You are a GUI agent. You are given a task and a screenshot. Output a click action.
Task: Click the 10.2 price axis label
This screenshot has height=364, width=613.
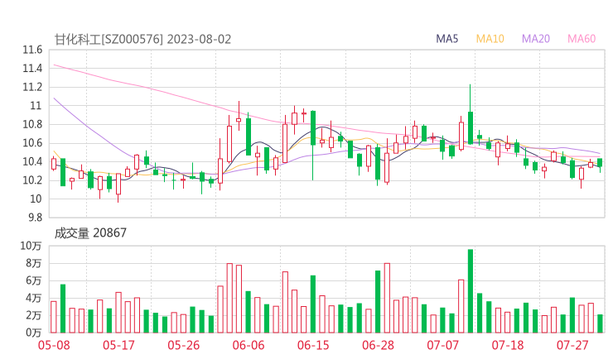coord(32,180)
